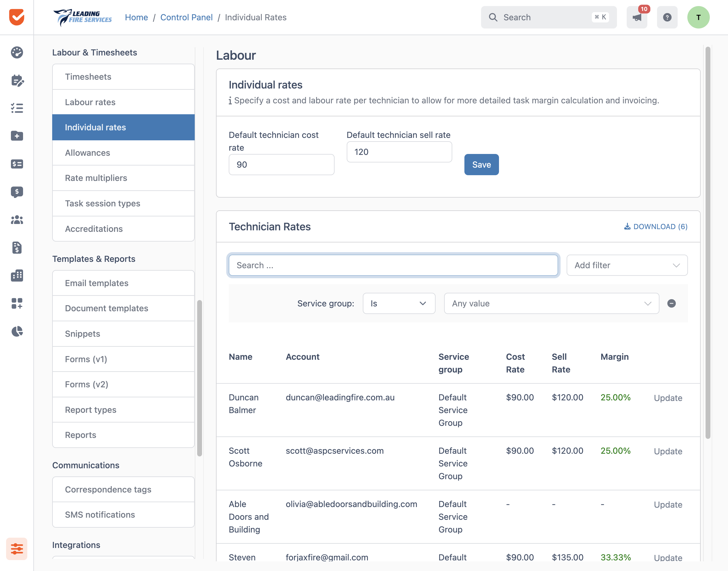Click the folder plus icon in sidebar
This screenshot has width=728, height=571.
[17, 136]
